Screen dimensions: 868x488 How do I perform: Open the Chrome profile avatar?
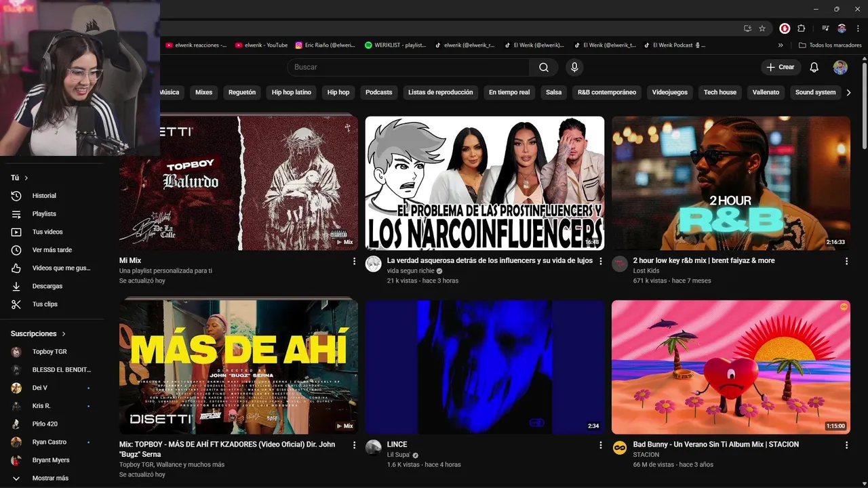pyautogui.click(x=842, y=28)
